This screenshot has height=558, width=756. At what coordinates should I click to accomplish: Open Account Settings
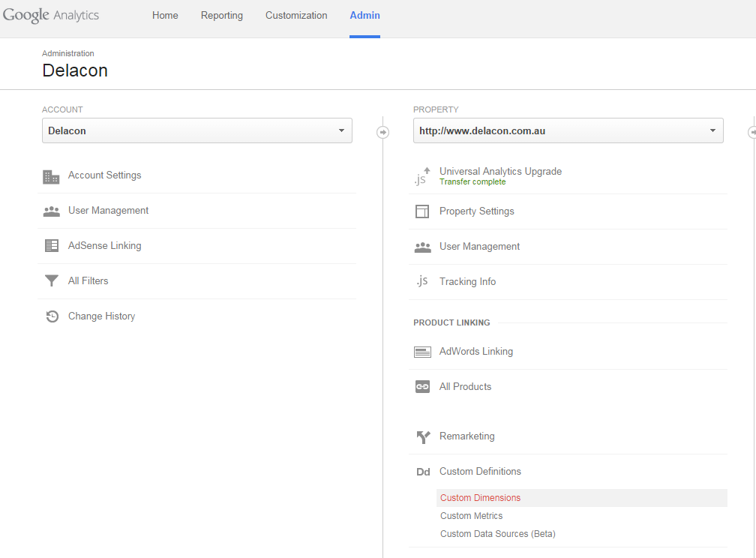105,175
